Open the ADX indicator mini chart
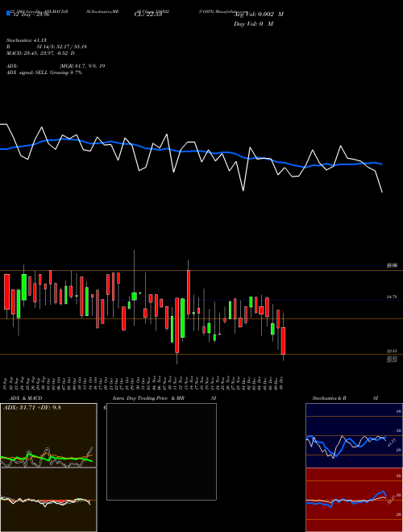The height and width of the screenshot is (532, 403). click(x=48, y=435)
